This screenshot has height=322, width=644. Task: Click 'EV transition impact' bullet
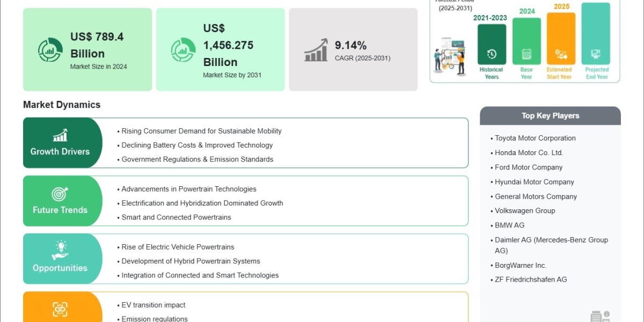point(153,305)
